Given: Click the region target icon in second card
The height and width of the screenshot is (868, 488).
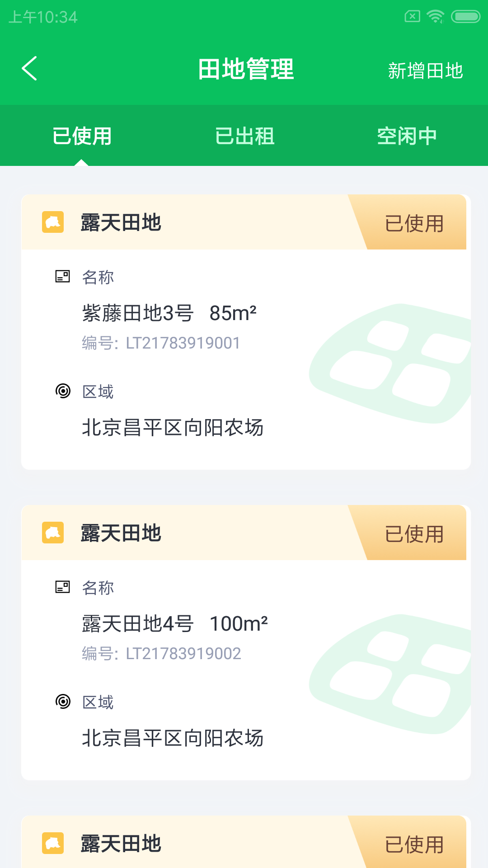Looking at the screenshot, I should click(63, 701).
